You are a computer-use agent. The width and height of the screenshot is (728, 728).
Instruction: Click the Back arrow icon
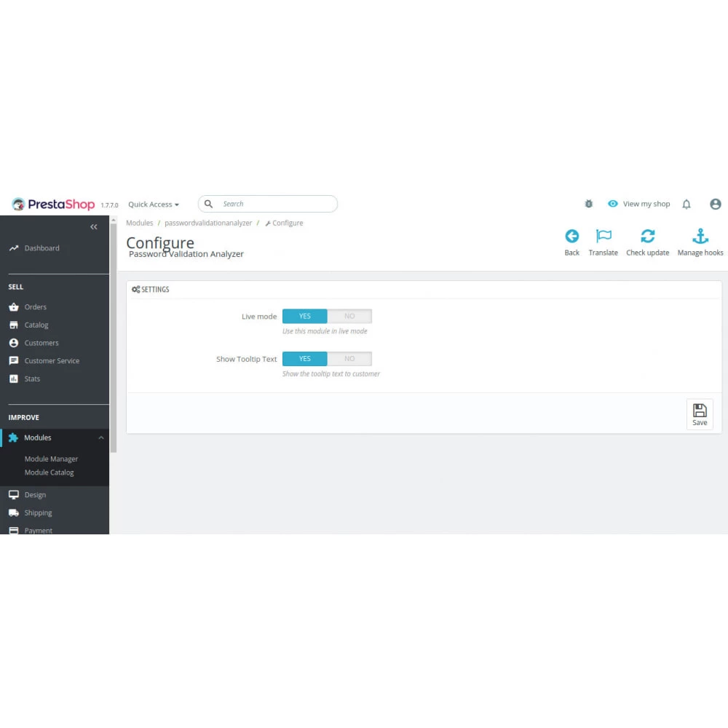571,237
